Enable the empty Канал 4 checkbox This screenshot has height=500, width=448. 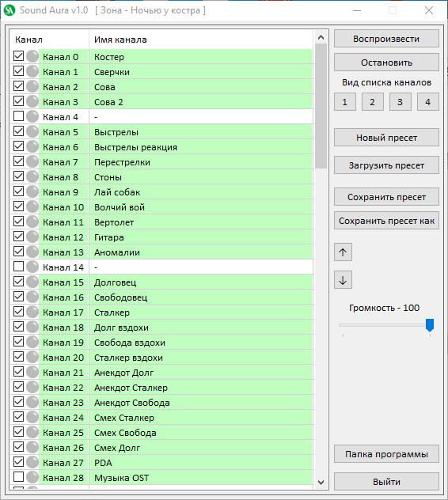pyautogui.click(x=18, y=116)
